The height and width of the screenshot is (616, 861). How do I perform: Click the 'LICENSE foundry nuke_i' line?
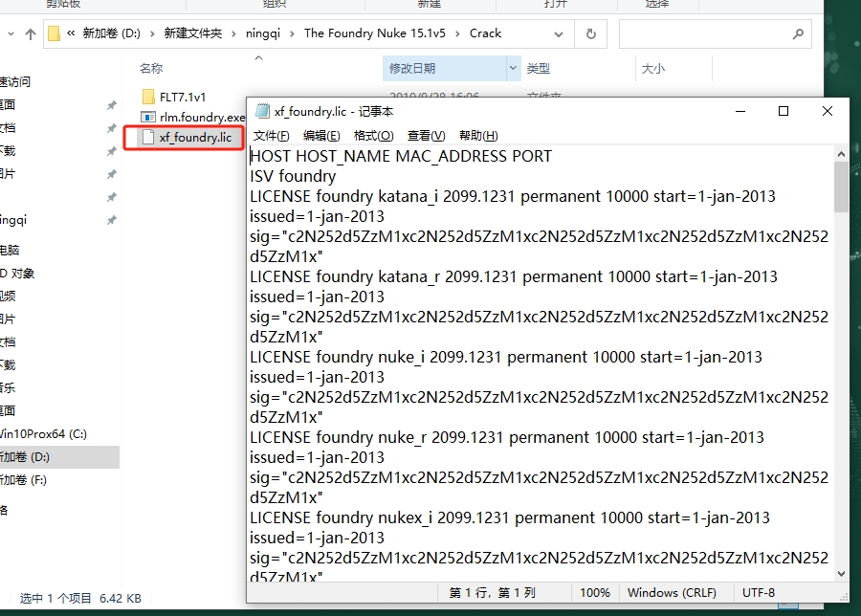(506, 358)
